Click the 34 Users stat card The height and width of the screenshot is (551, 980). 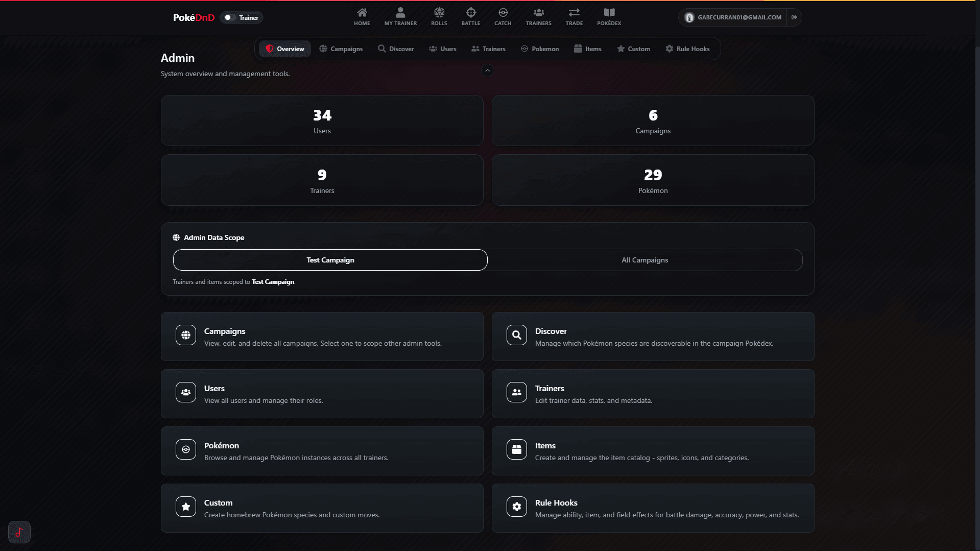coord(322,121)
